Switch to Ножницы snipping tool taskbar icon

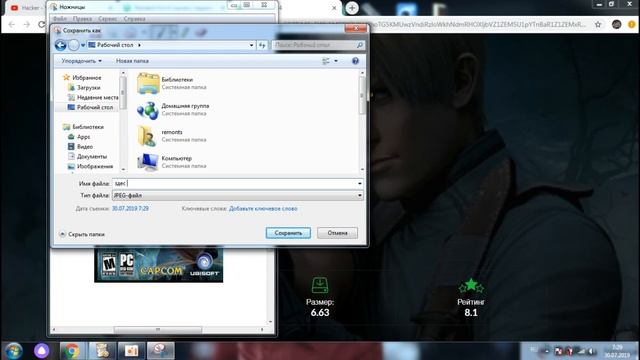pyautogui.click(x=160, y=351)
